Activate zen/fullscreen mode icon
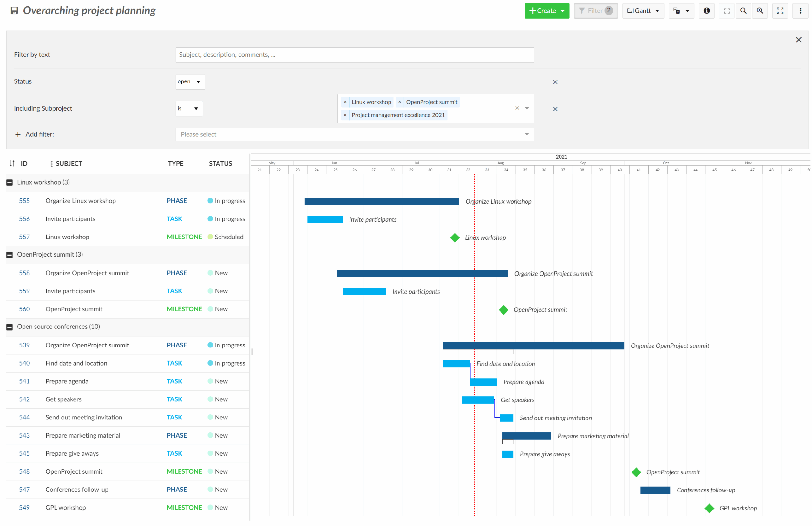 pyautogui.click(x=727, y=10)
